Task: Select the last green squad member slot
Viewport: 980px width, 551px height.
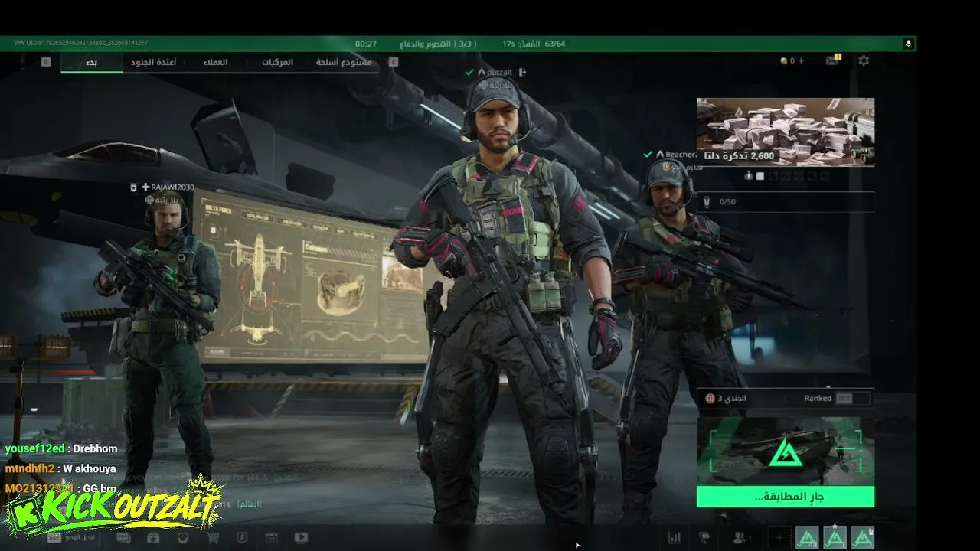Action: [862, 538]
